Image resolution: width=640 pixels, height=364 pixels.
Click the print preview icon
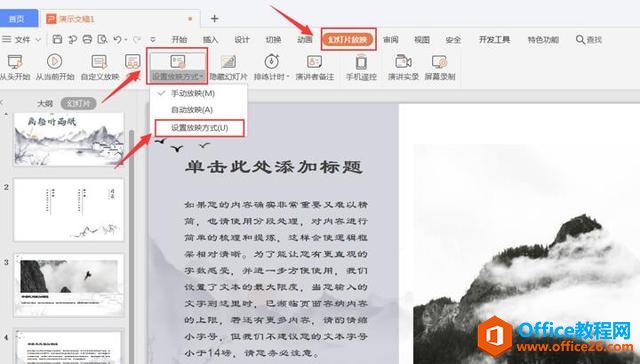coord(102,39)
